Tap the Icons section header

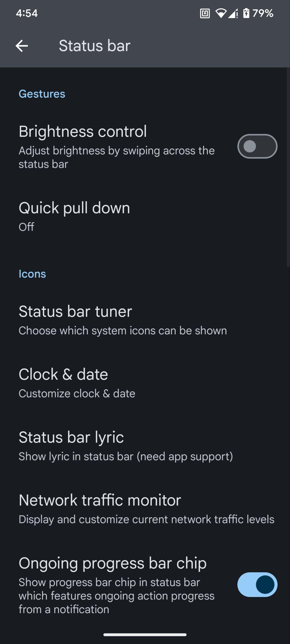32,274
